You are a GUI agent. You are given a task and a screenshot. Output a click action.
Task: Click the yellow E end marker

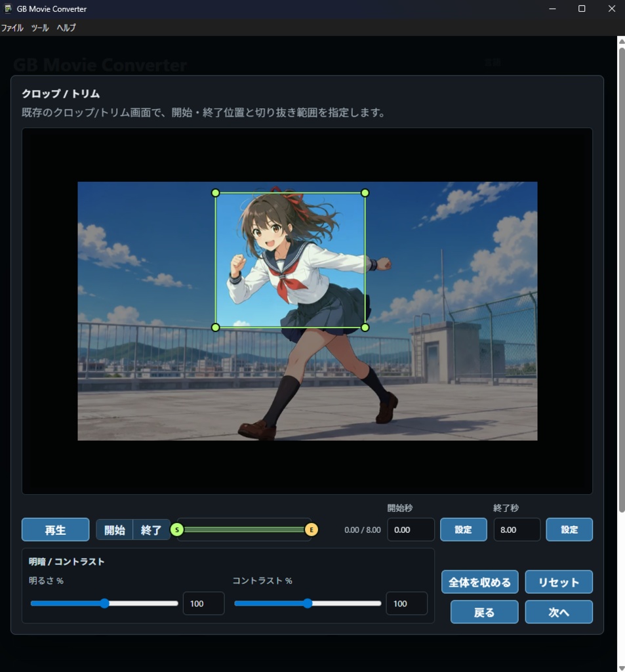tap(312, 530)
